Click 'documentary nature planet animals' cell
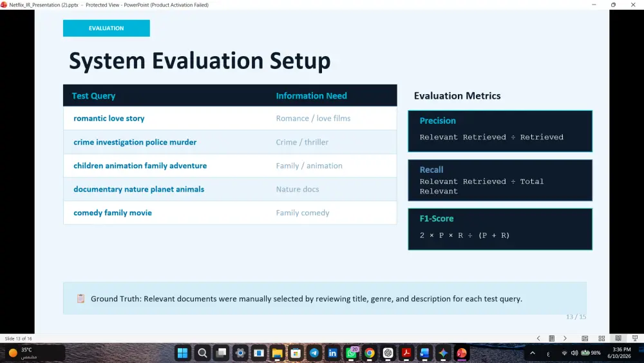 click(139, 189)
